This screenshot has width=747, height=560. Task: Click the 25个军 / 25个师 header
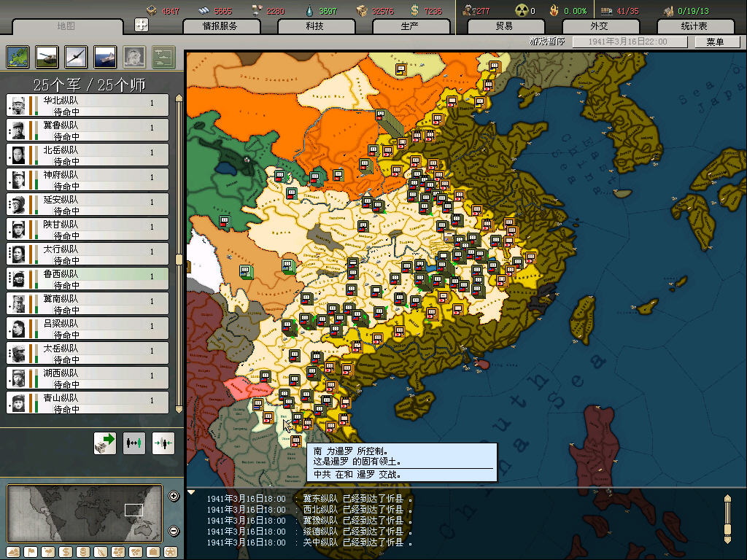click(89, 85)
